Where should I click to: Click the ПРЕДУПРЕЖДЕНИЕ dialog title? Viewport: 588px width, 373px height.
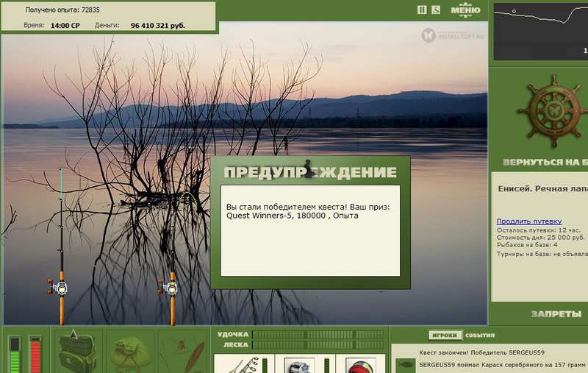click(310, 173)
